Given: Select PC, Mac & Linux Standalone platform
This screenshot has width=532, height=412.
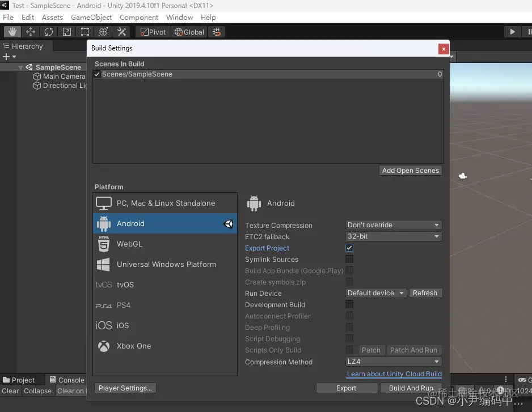Looking at the screenshot, I should pyautogui.click(x=165, y=203).
